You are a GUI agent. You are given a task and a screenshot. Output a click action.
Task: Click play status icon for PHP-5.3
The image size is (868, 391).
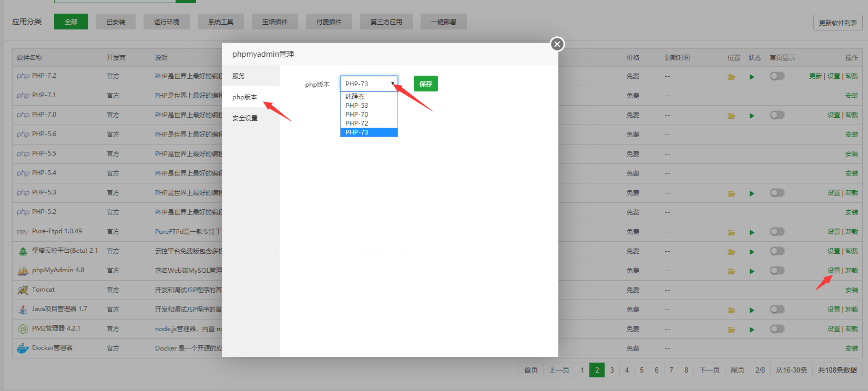pyautogui.click(x=752, y=193)
